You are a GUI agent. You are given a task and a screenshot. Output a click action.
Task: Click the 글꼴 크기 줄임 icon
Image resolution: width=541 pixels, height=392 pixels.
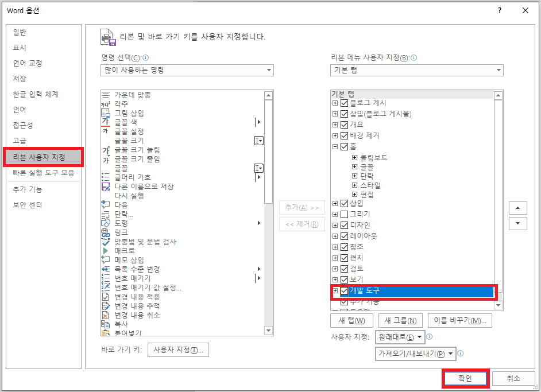click(106, 160)
